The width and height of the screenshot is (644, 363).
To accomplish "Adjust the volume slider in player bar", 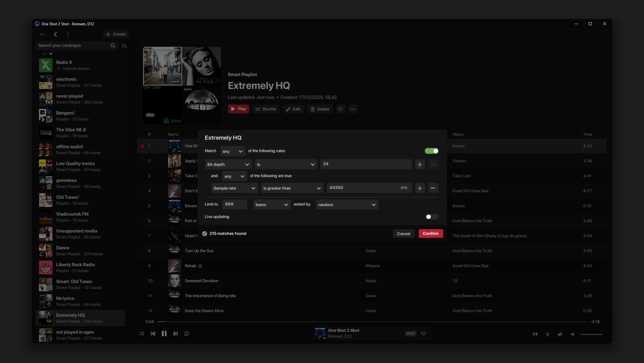I will (x=591, y=334).
